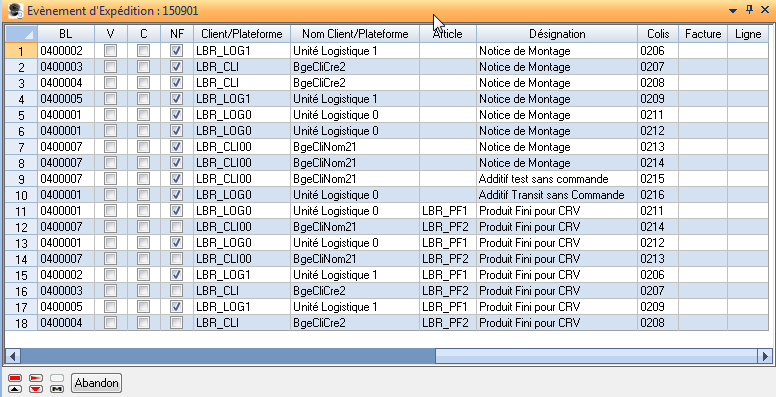Screen dimensions: 776x397
Task: Click the select-all grid corner cell
Action: (x=21, y=34)
